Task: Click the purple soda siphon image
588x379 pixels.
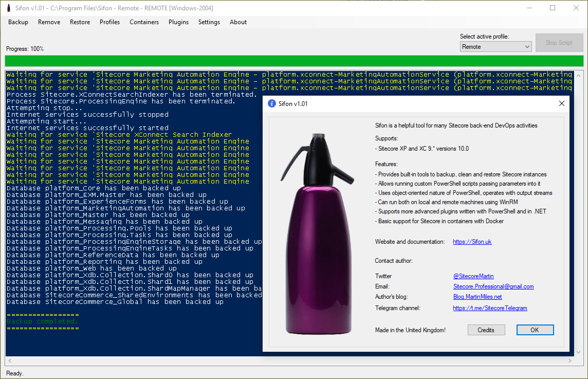Action: tap(317, 233)
